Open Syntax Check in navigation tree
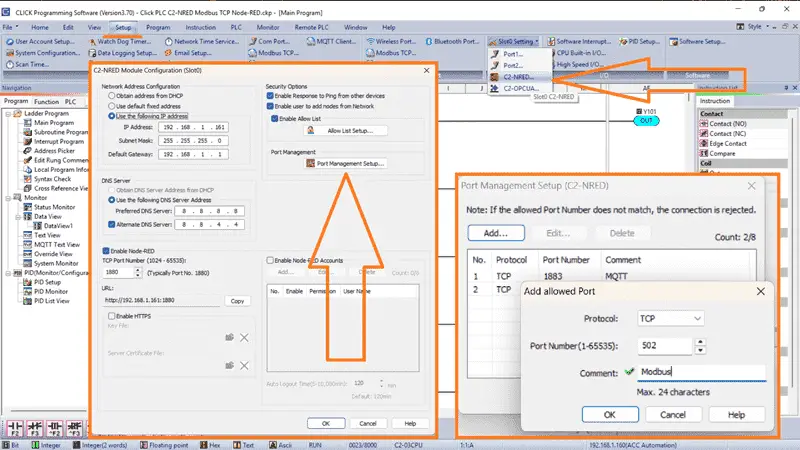 [x=48, y=179]
